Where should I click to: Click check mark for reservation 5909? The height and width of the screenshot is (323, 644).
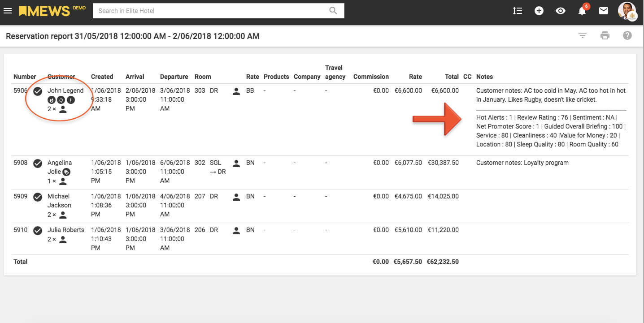point(38,197)
